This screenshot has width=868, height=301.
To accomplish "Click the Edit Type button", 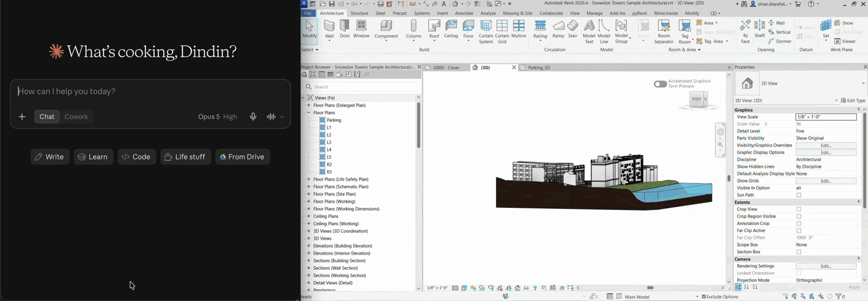I will (853, 101).
